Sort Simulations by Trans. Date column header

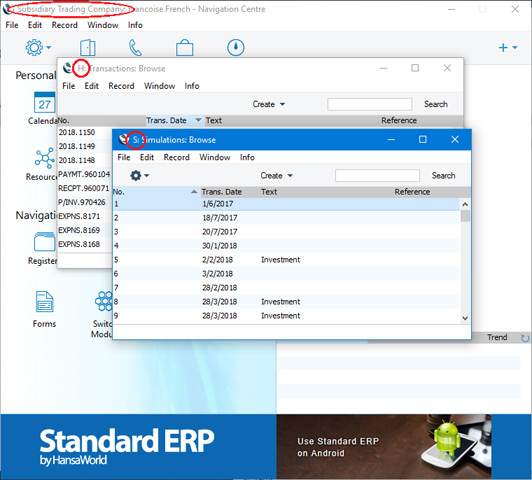pos(230,192)
